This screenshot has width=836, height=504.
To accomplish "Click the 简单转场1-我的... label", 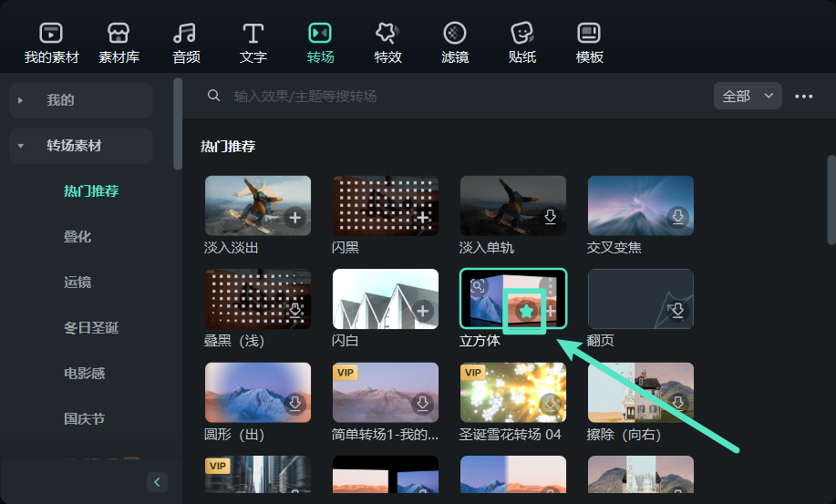I will pos(385,434).
